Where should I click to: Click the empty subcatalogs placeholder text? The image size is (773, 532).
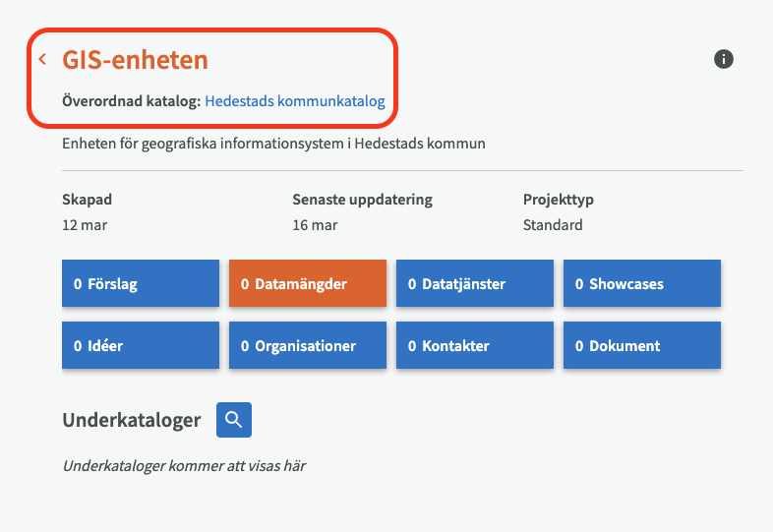[x=184, y=465]
